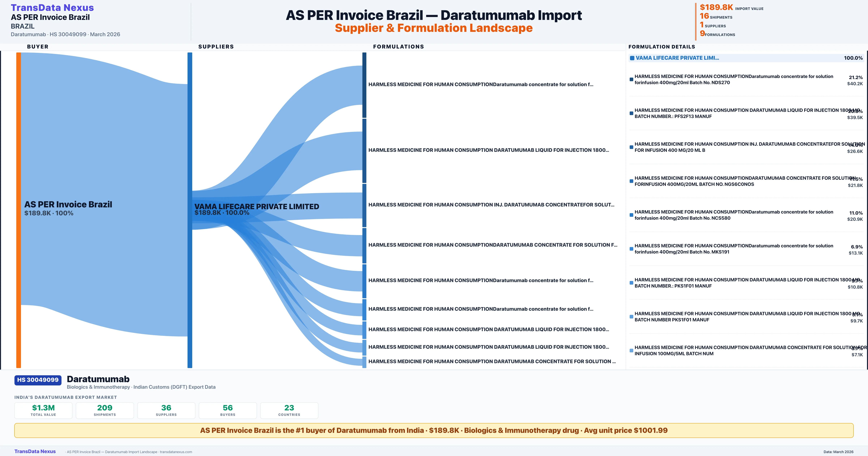Click the blue square beside VAMA LIFECARE header

tap(632, 58)
